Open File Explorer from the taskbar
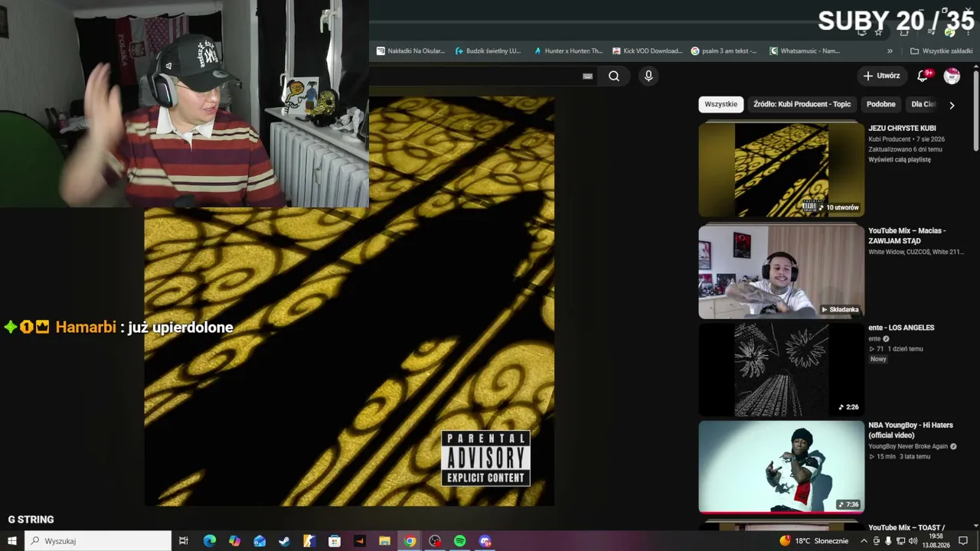 [x=384, y=541]
